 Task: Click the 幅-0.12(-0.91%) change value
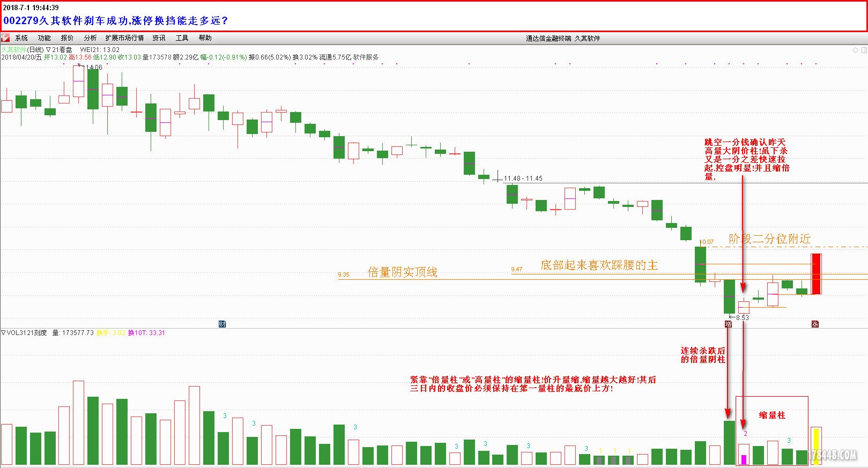224,57
